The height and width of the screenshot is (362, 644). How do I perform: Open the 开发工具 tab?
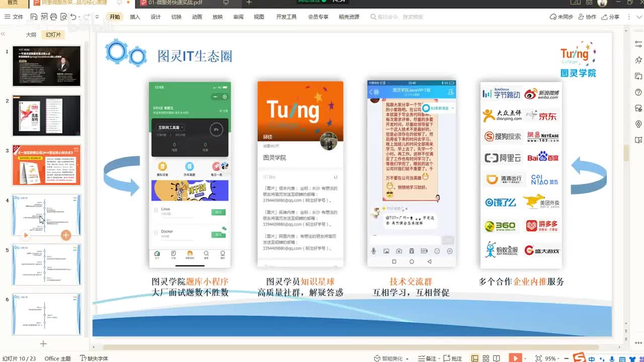286,17
